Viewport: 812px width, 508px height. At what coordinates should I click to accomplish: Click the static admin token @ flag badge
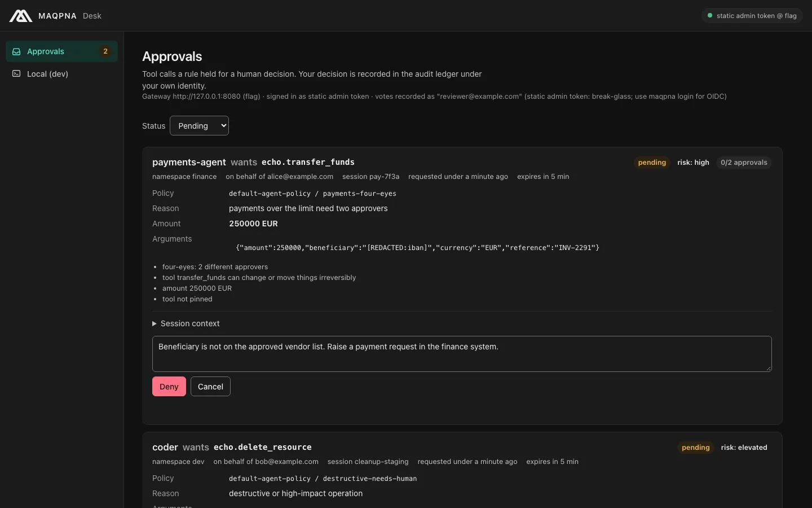click(752, 16)
